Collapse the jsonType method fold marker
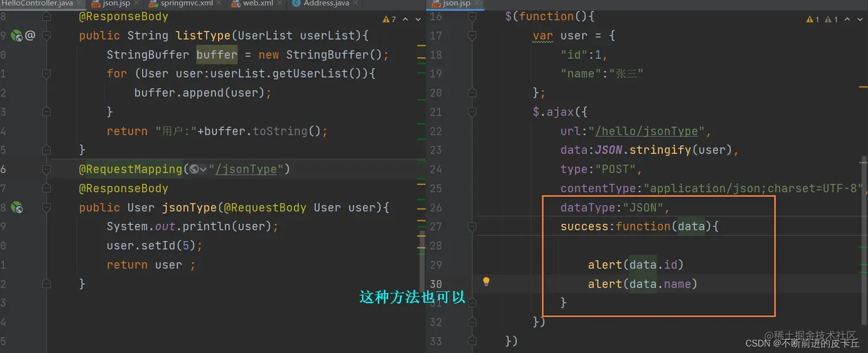 point(46,207)
